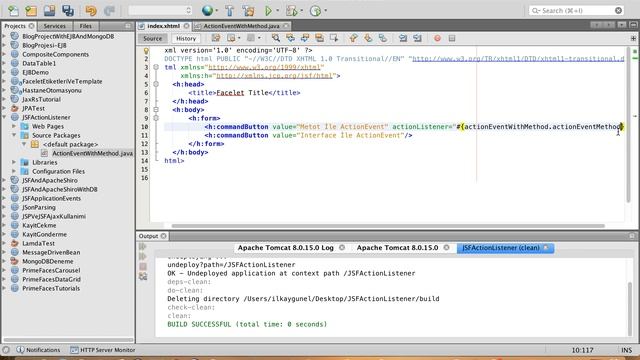This screenshot has width=640, height=360.
Task: Click the Output settings icon below the stop icon
Action: click(x=143, y=277)
